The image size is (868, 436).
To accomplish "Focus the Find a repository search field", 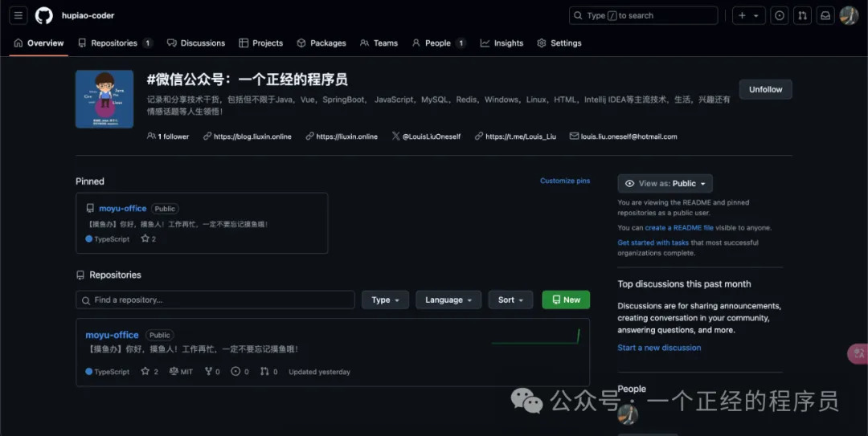I will [x=215, y=299].
